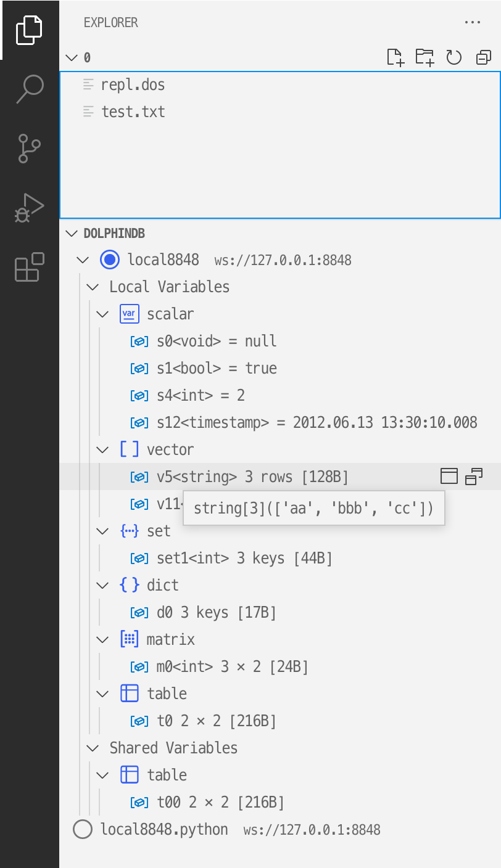Open Source Control view icon

(30, 149)
